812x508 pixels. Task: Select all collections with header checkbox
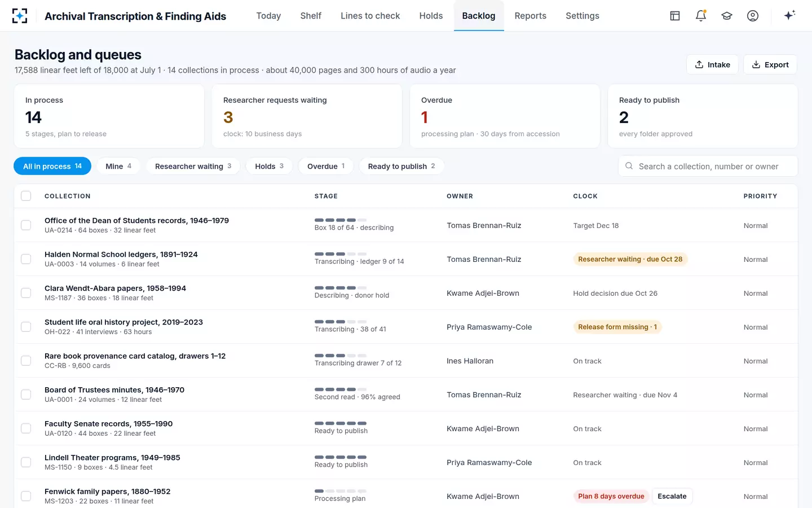26,196
